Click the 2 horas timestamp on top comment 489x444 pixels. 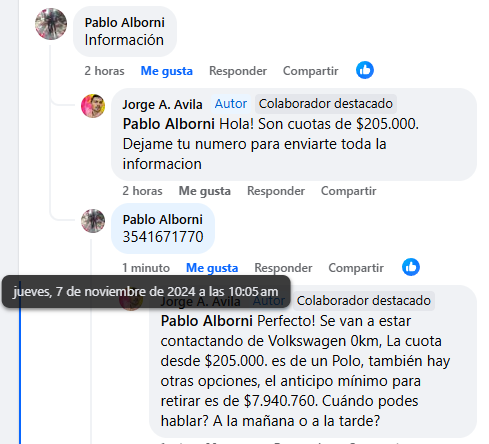[x=104, y=71]
